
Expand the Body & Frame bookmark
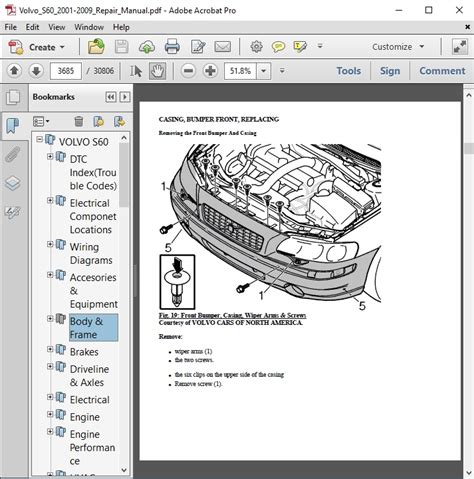coord(50,318)
